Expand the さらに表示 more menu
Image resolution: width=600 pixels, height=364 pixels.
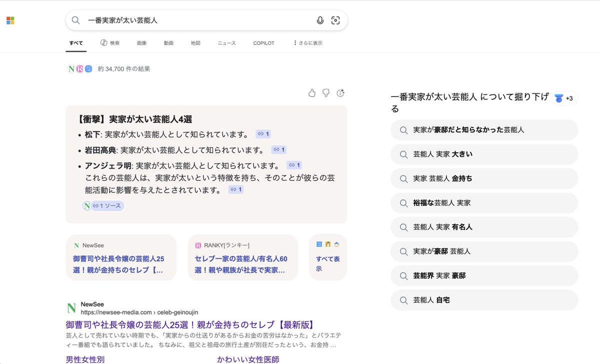click(307, 43)
